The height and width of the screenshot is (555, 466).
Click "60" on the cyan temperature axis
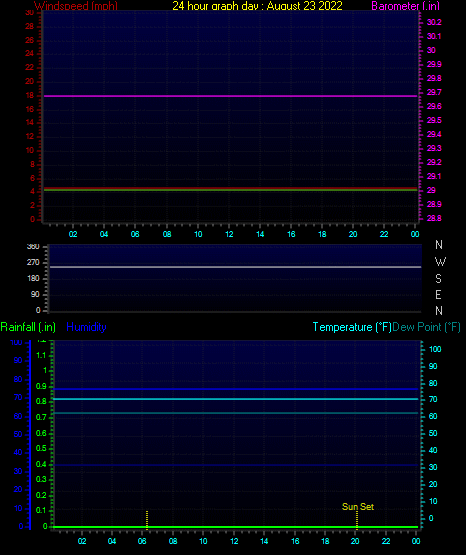433,416
